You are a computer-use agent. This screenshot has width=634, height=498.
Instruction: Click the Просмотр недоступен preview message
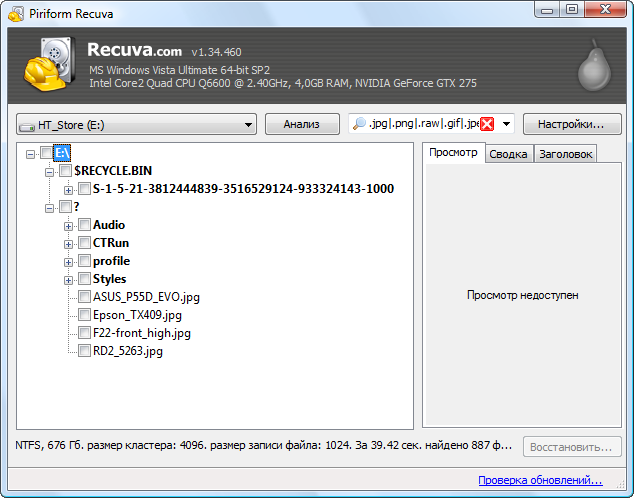522,295
